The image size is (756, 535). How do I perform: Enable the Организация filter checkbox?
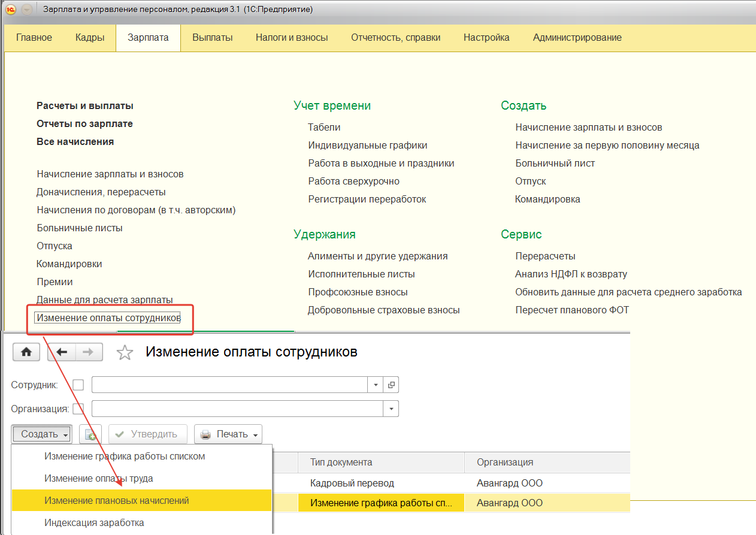(x=78, y=409)
